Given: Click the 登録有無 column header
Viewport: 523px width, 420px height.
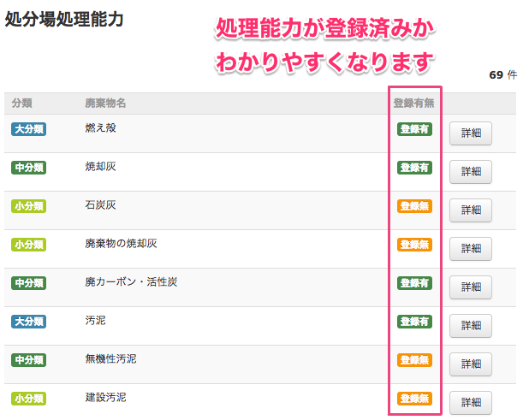Looking at the screenshot, I should pos(414,104).
